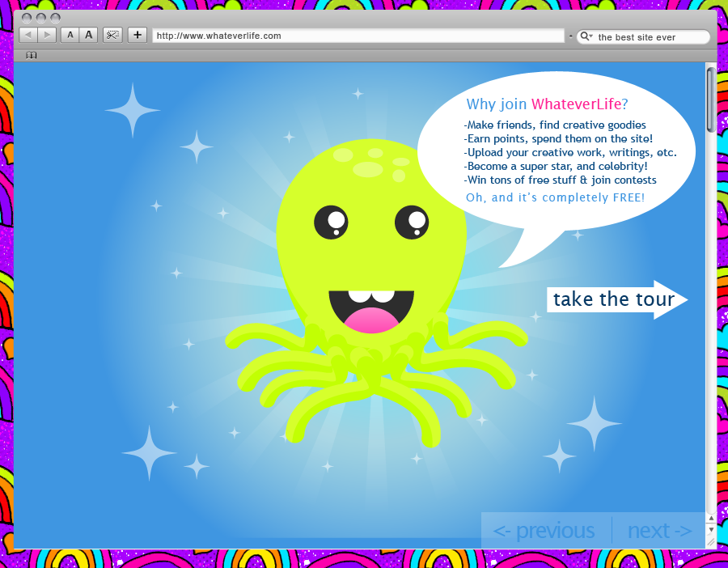The image size is (728, 568).
Task: Click 'Earn points, spend them on the site!'
Action: tap(558, 138)
